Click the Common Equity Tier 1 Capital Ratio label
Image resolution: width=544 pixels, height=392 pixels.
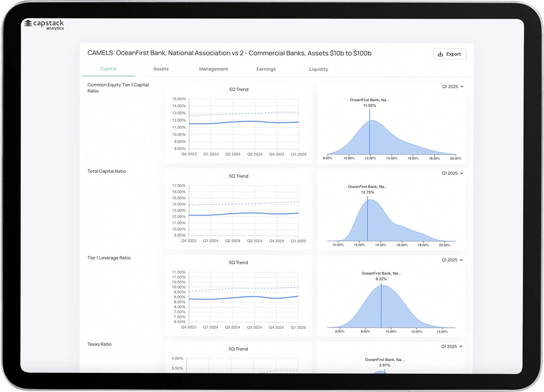pos(118,88)
